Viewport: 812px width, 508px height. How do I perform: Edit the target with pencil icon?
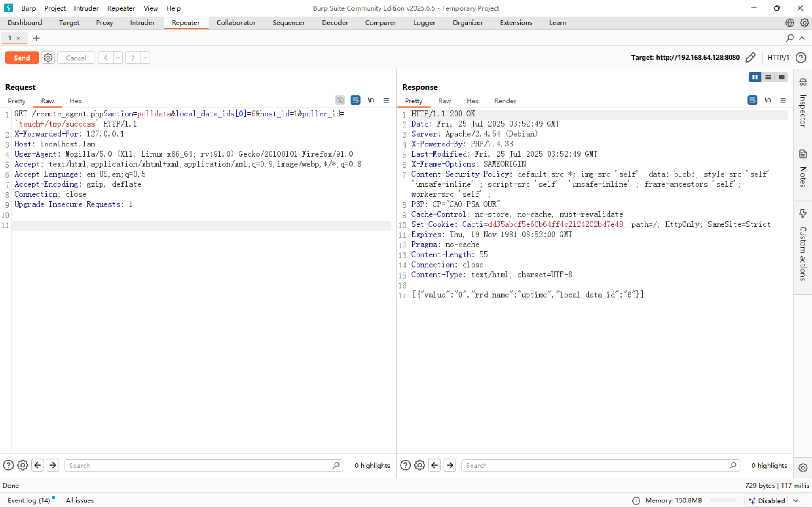(750, 58)
